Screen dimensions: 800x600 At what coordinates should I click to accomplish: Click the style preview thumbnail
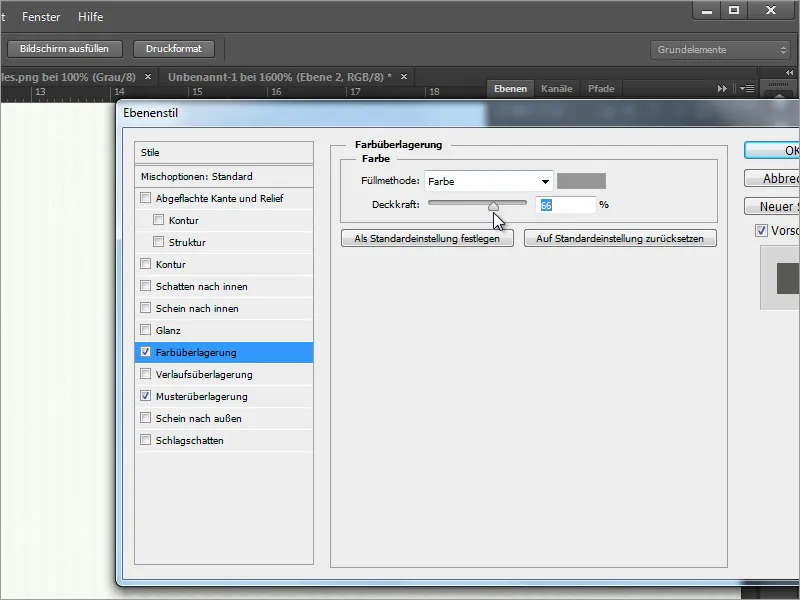point(780,278)
